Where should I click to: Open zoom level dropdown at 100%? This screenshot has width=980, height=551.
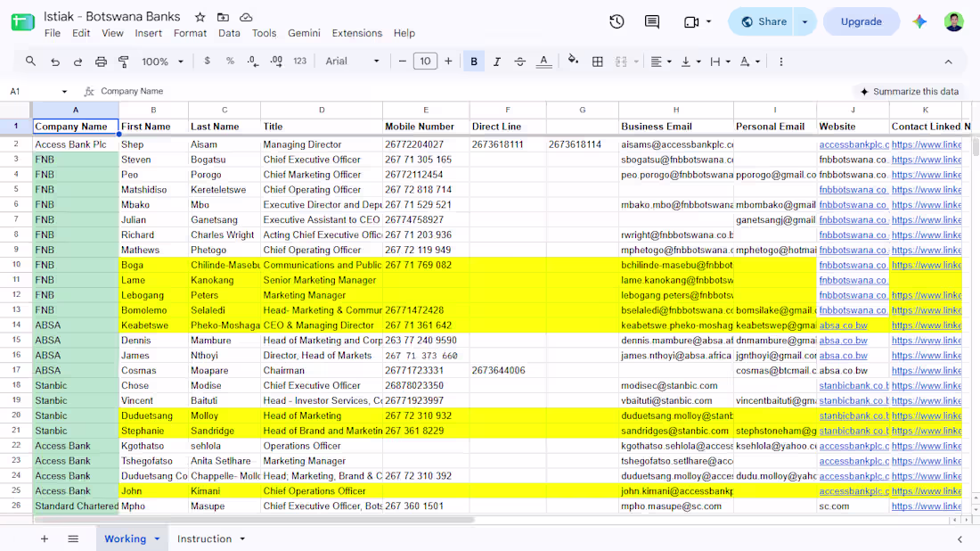pos(162,62)
